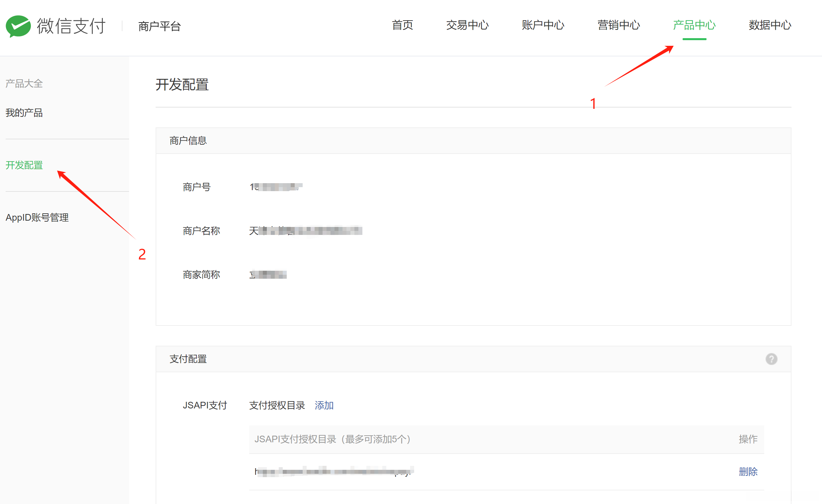Click the blurred 商家简称 value
Viewport: 822px width, 504px height.
(268, 274)
